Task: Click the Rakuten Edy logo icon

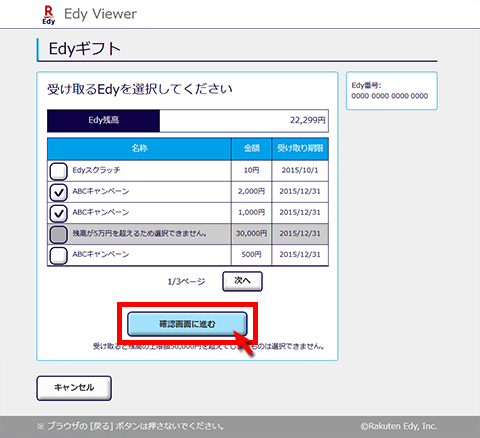Action: (x=49, y=15)
